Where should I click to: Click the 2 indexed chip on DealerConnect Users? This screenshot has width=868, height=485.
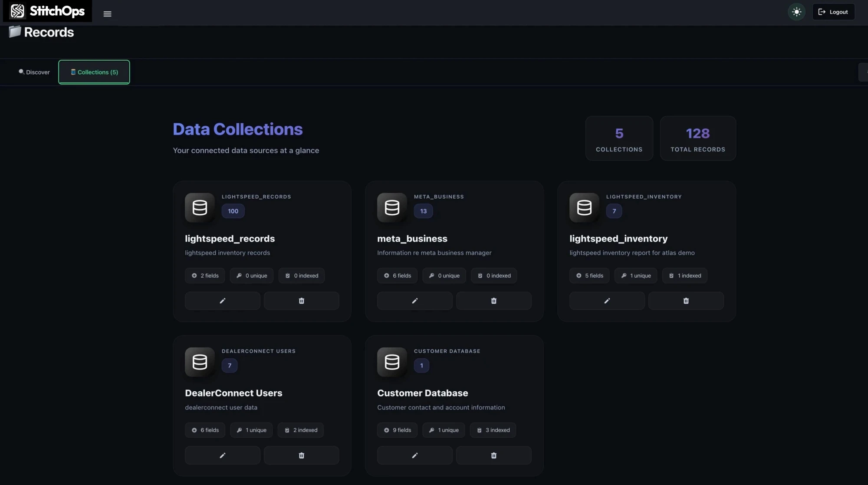click(301, 430)
